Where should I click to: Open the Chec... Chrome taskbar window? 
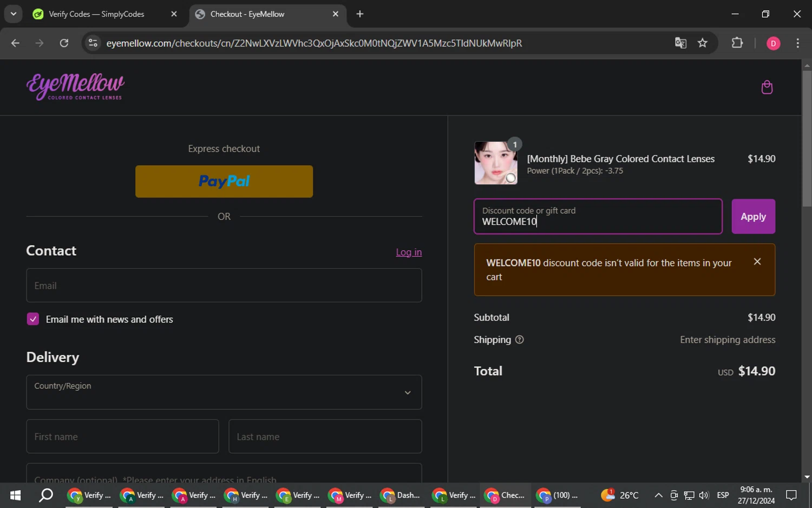tap(505, 495)
